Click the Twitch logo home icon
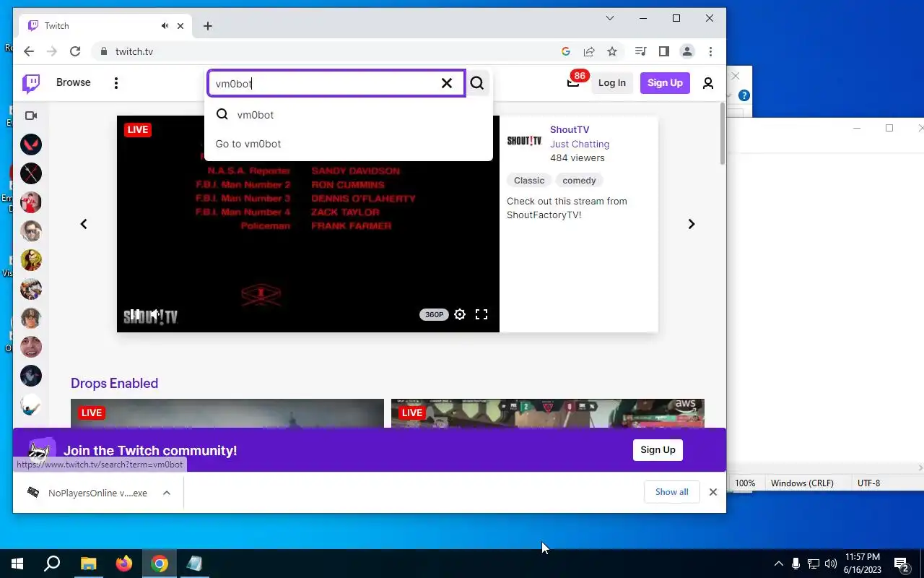 (31, 83)
